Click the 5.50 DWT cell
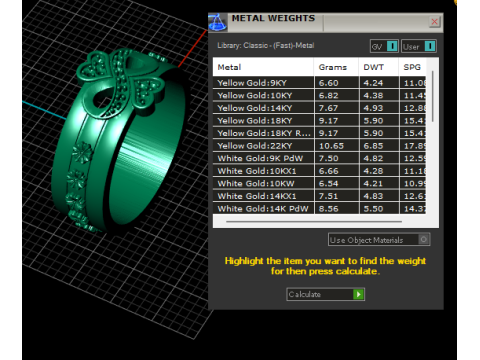Viewport: 480px width, 360px height. click(379, 209)
